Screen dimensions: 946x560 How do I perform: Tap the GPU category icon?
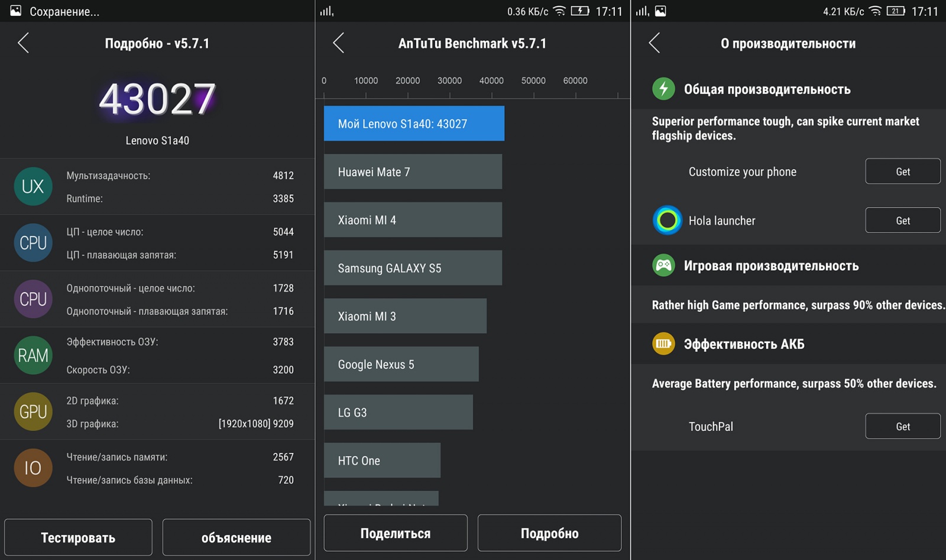33,411
